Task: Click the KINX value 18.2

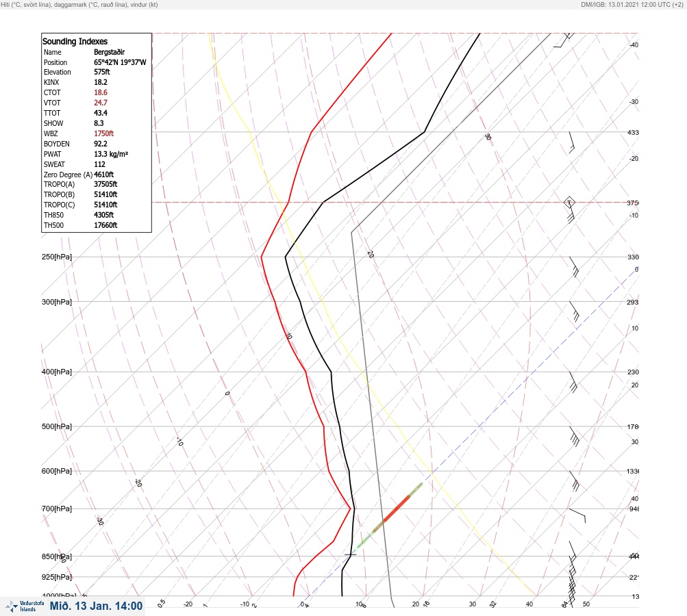Action: (x=100, y=82)
